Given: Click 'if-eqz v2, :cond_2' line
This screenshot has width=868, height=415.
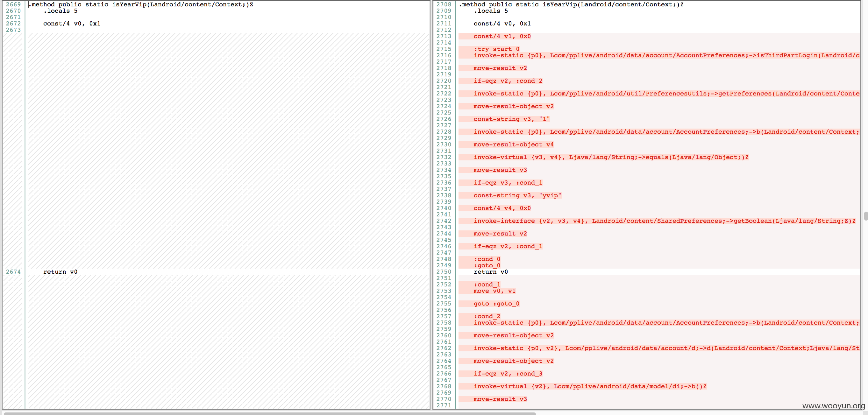Looking at the screenshot, I should point(508,81).
